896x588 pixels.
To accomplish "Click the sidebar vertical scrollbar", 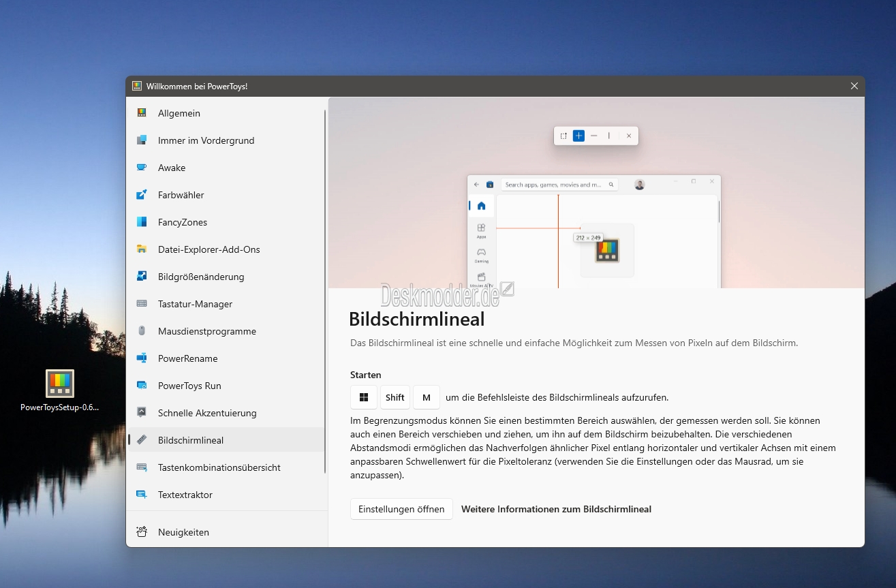I will [x=326, y=292].
